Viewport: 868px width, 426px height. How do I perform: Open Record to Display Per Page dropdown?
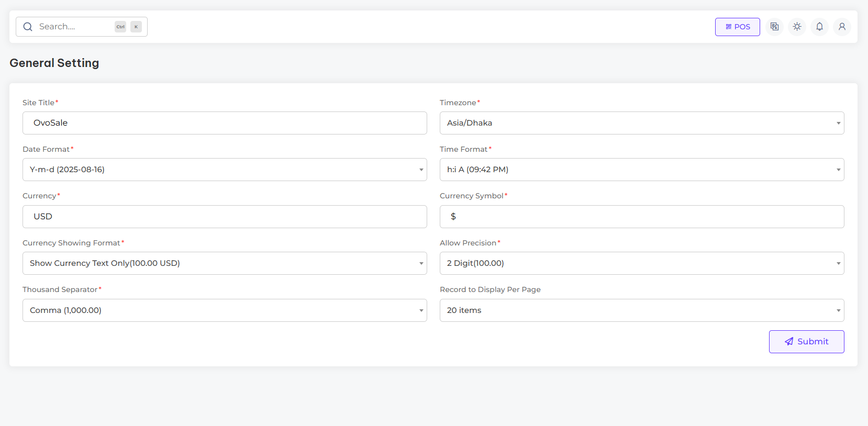coord(641,310)
